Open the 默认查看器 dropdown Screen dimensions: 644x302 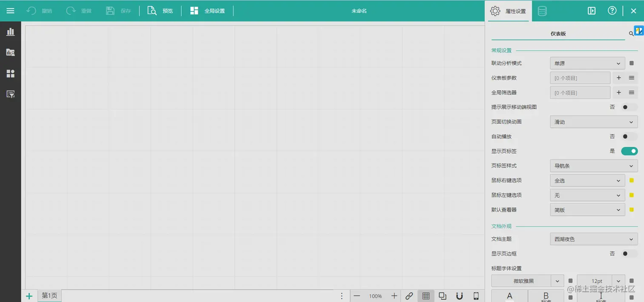[587, 210]
